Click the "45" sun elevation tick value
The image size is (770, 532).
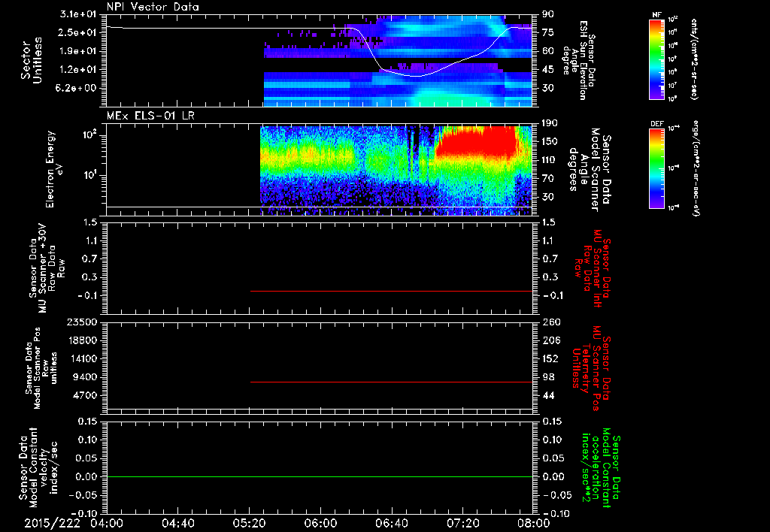tap(548, 70)
